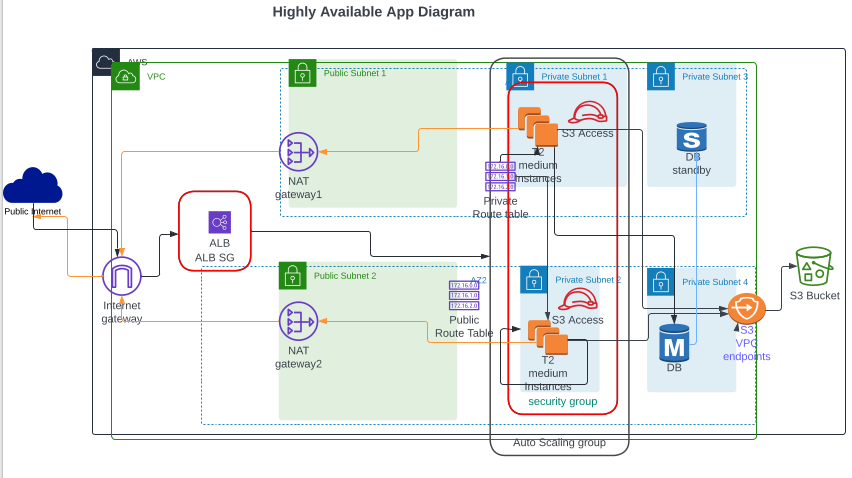Select the AWS cloud icon
Image resolution: width=852 pixels, height=478 pixels.
[x=106, y=62]
